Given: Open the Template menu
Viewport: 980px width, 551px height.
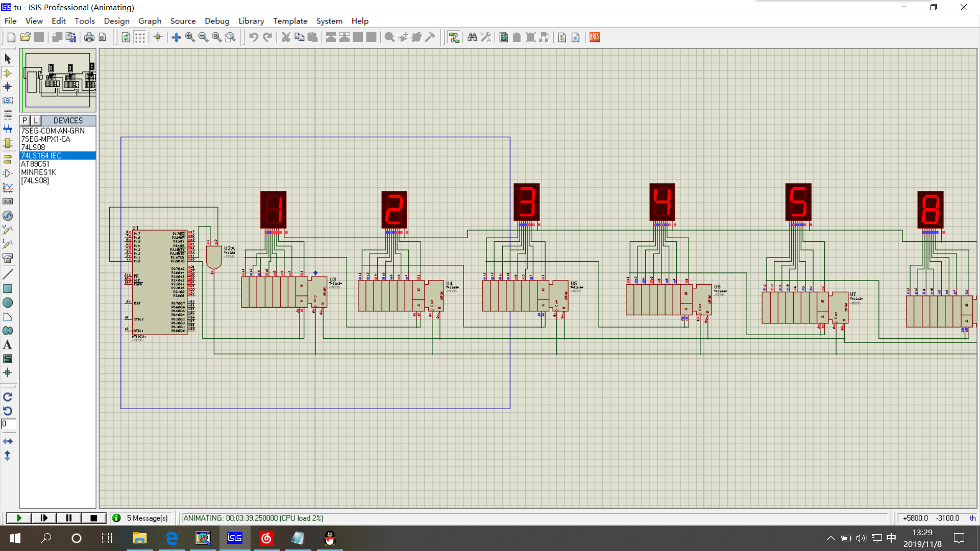Looking at the screenshot, I should (290, 21).
